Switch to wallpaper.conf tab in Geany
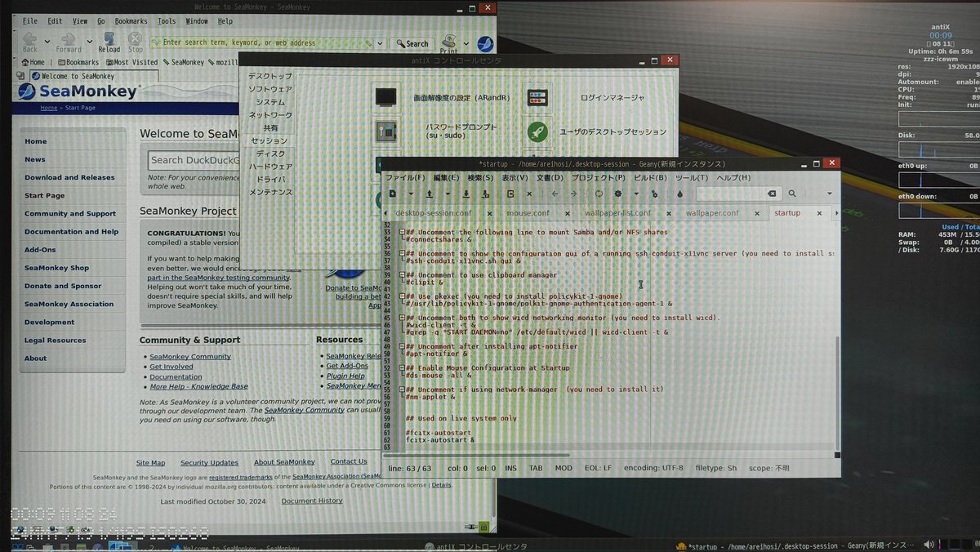Image resolution: width=980 pixels, height=552 pixels. pyautogui.click(x=712, y=213)
